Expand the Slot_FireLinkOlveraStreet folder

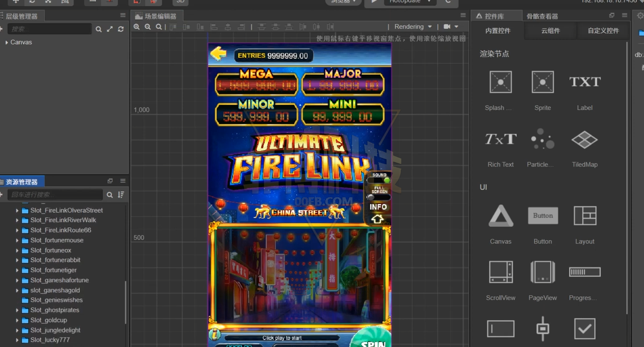coord(17,211)
